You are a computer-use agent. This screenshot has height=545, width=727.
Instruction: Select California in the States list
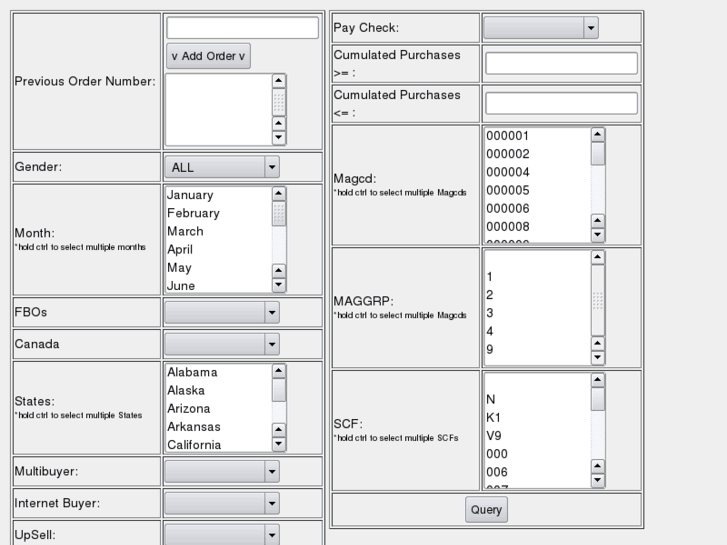(218, 444)
